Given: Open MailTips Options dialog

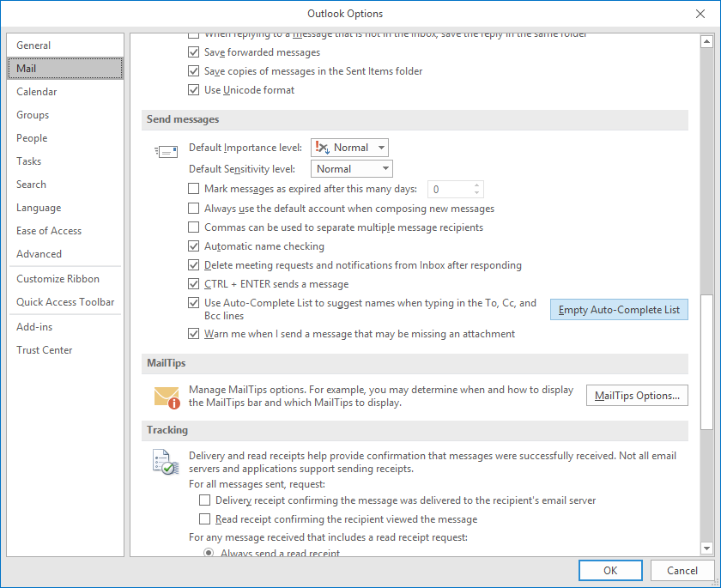Looking at the screenshot, I should click(x=637, y=396).
